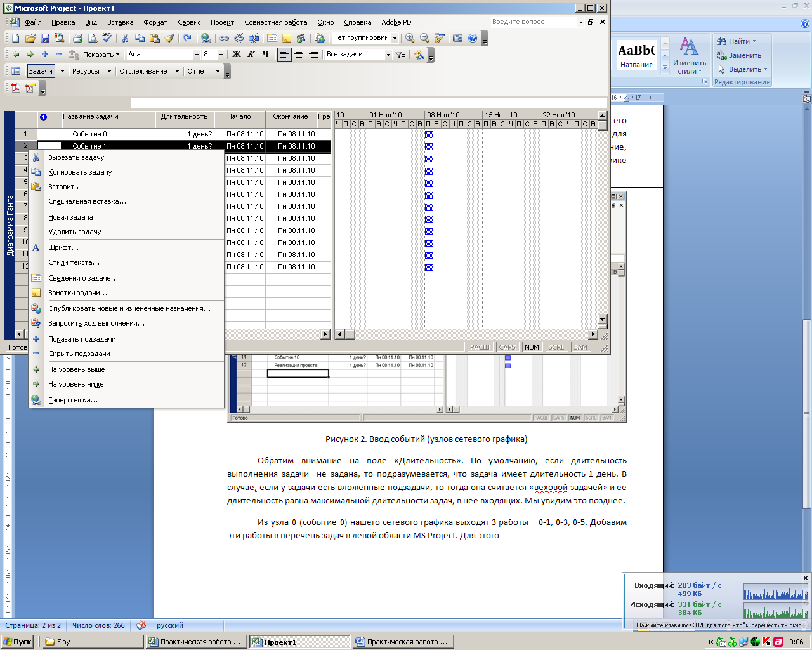The height and width of the screenshot is (650, 812).
Task: Run the ABC spelling check icon
Action: (x=107, y=38)
